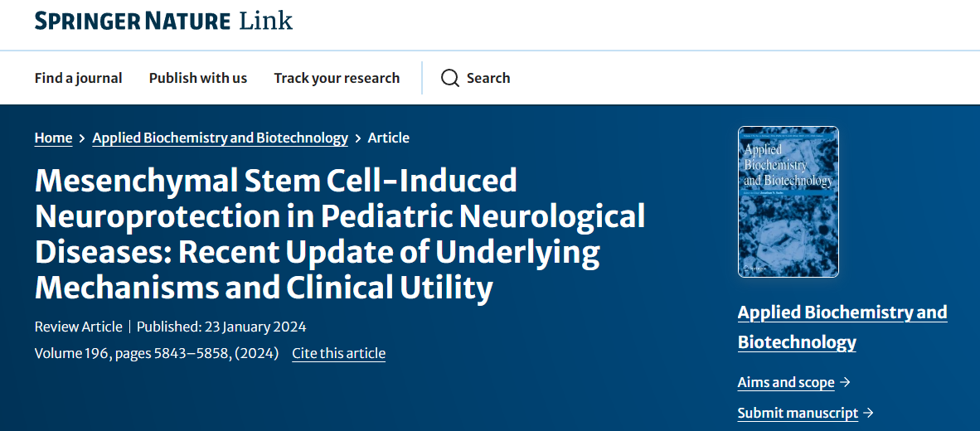Click the Search magnifying glass icon

coord(450,78)
